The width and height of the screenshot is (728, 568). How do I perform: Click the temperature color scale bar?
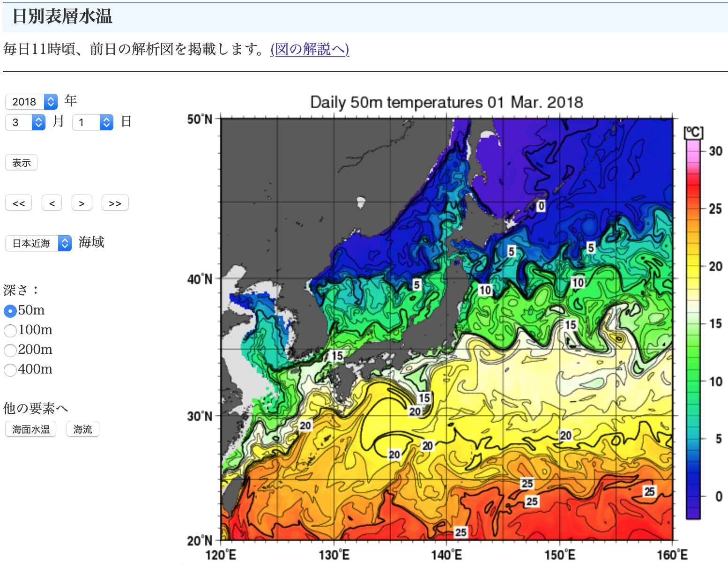(693, 328)
